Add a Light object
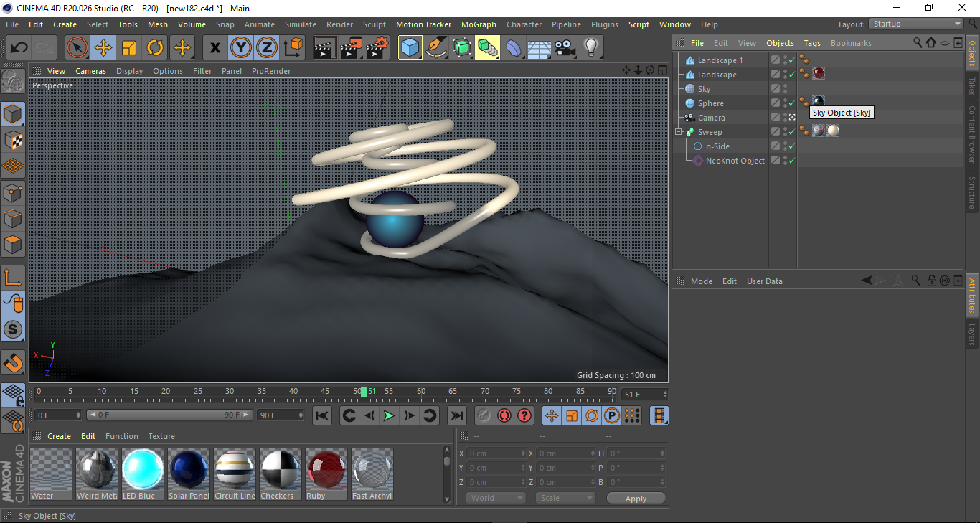 (x=590, y=48)
